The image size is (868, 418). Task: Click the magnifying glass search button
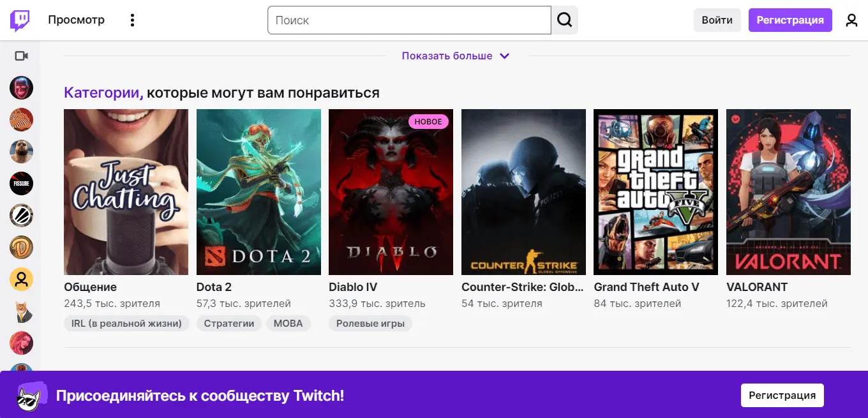565,20
